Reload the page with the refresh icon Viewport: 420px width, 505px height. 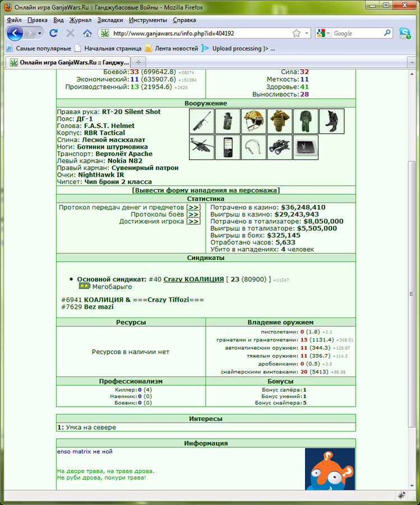pos(53,33)
